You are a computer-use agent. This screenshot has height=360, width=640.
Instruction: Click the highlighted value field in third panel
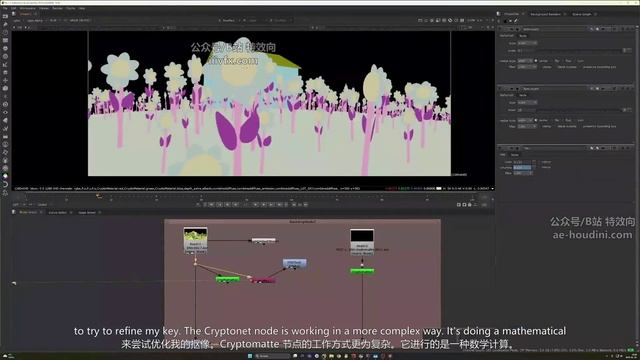pos(522,167)
